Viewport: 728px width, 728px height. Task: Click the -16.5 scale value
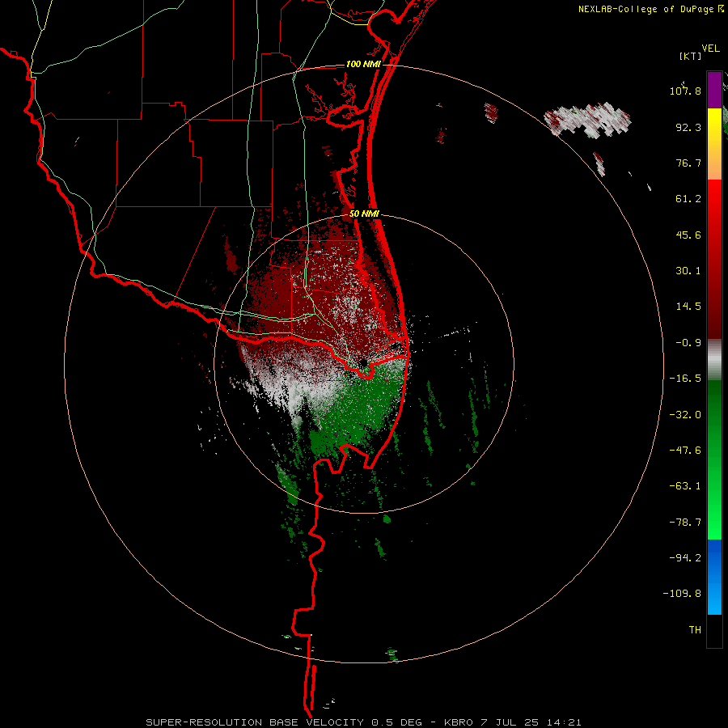(x=685, y=379)
